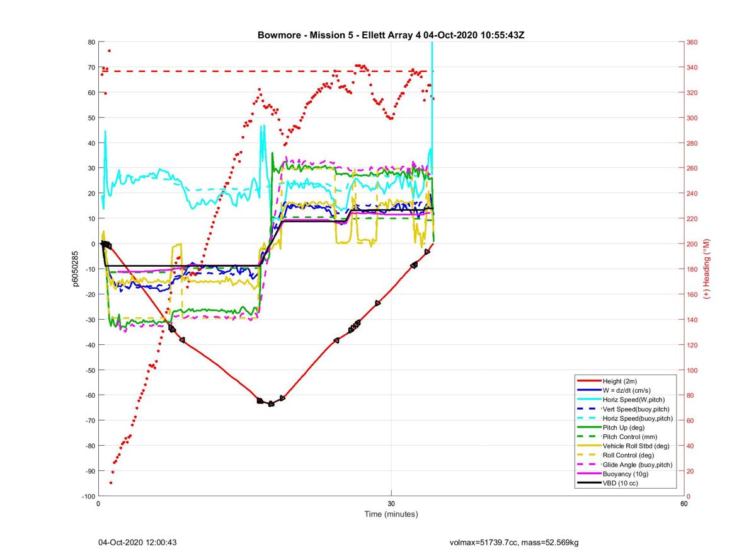Screen dimensions: 756x558
Task: Click the "p6050285" left axis label
Action: click(x=74, y=269)
